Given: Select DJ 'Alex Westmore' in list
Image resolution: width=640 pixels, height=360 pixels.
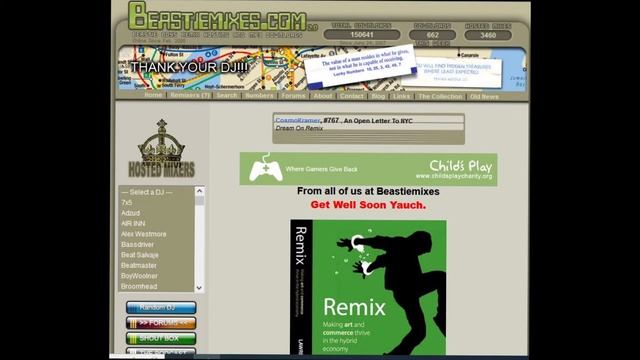Looking at the screenshot, I should [x=156, y=234].
